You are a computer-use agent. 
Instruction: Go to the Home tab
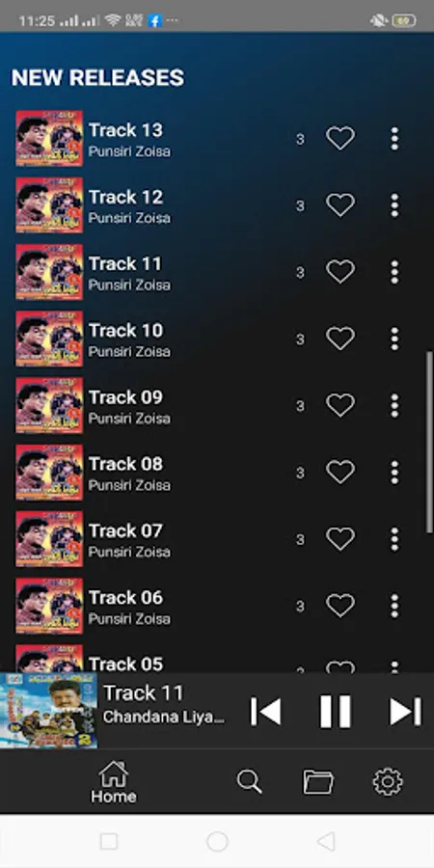[x=114, y=782]
